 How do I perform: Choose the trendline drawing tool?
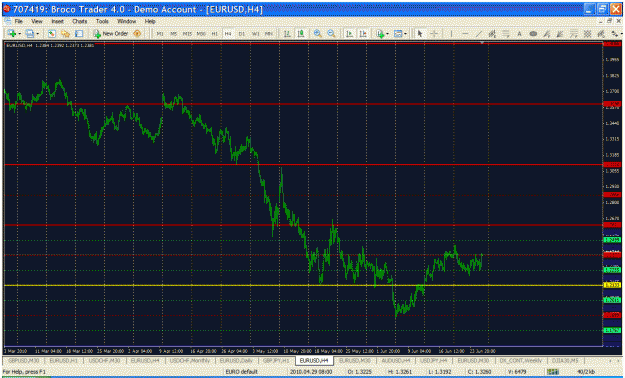point(479,34)
